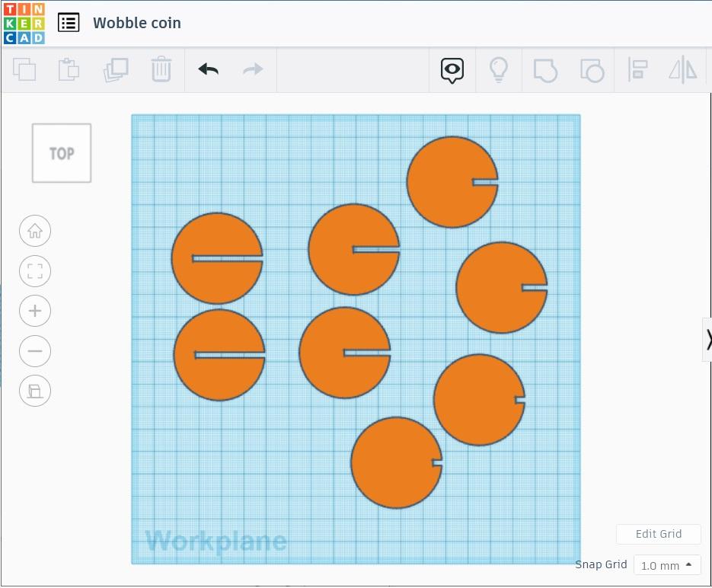Select the topmost coin with short slot
The image size is (712, 588).
click(x=452, y=181)
